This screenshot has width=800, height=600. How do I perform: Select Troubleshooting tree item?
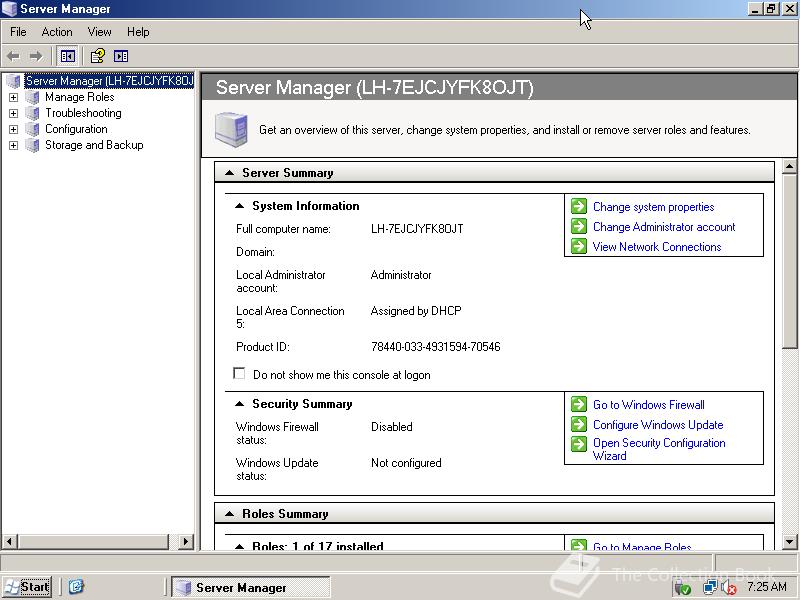[83, 113]
